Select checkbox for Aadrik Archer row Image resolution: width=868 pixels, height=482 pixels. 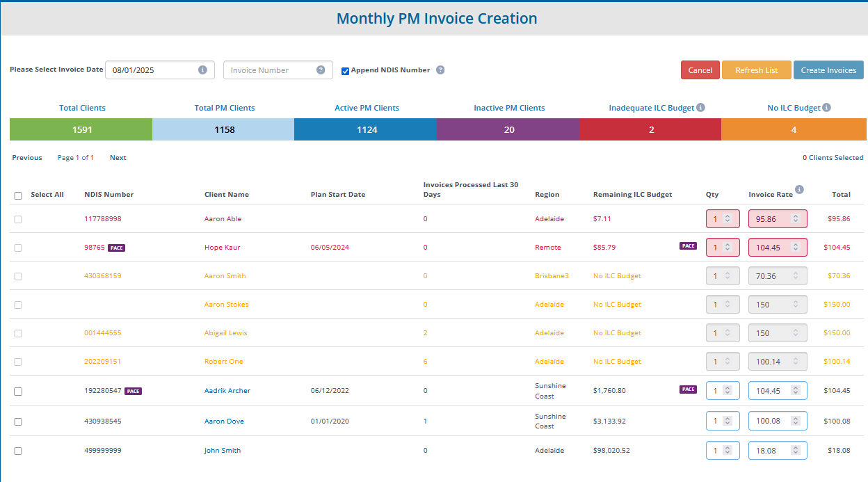point(18,391)
